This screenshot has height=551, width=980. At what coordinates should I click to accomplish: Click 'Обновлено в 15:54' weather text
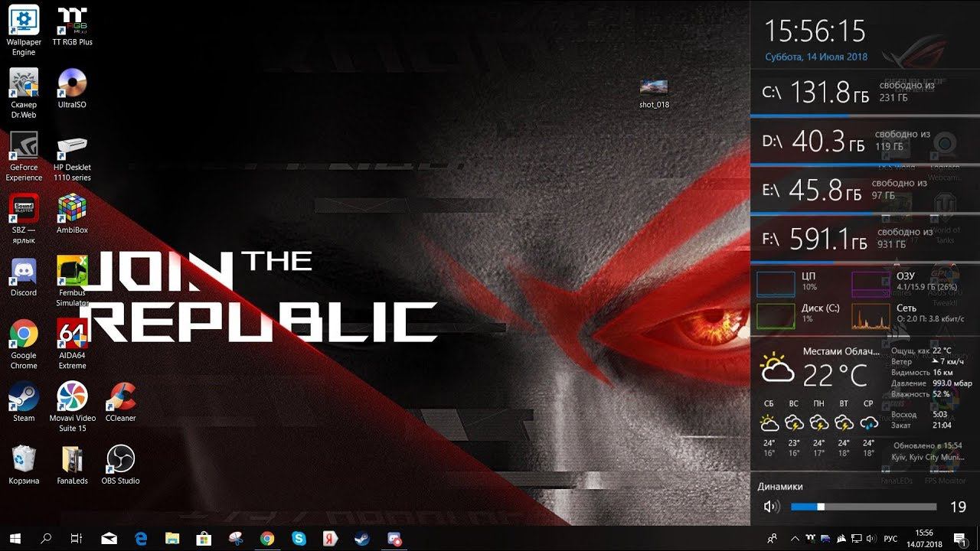coord(928,445)
